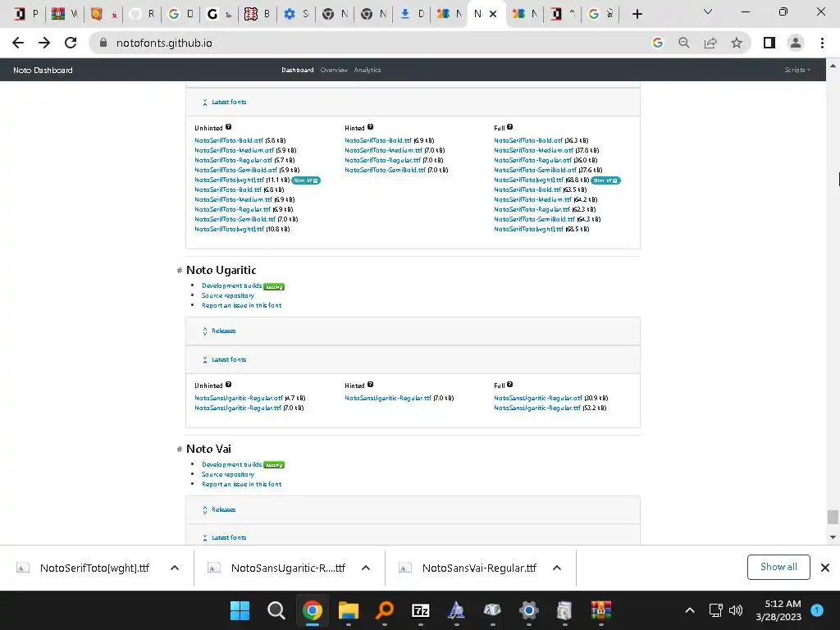840x630 pixels.
Task: Show all downloads
Action: click(778, 567)
